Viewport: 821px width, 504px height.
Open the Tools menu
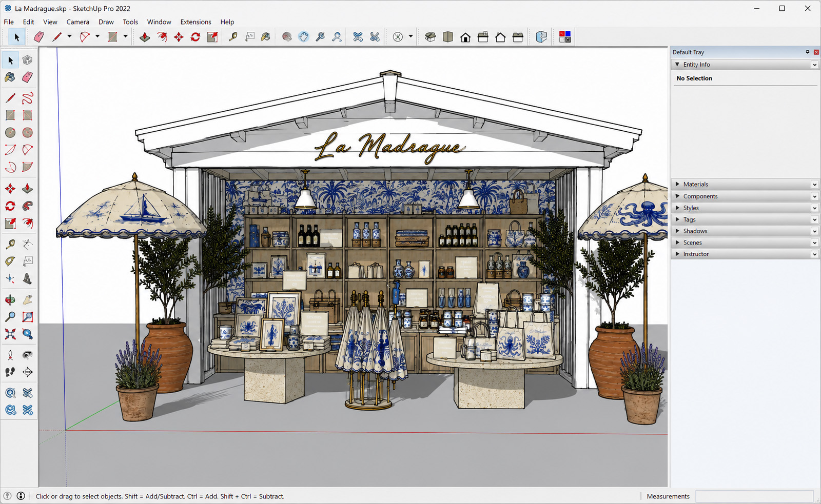point(130,22)
